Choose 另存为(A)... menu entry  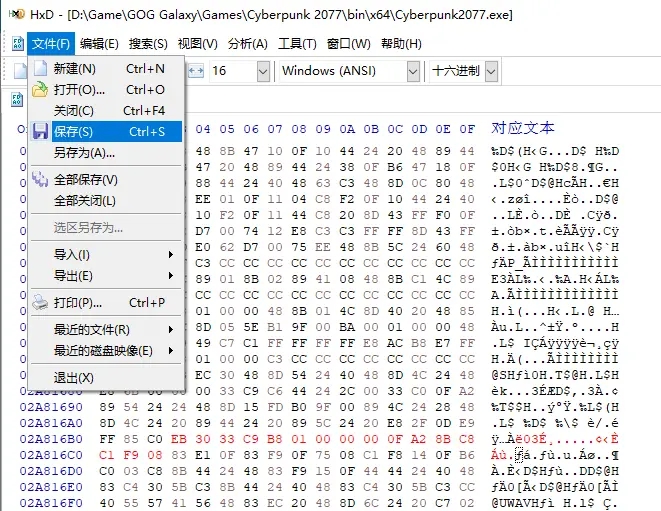(x=106, y=153)
